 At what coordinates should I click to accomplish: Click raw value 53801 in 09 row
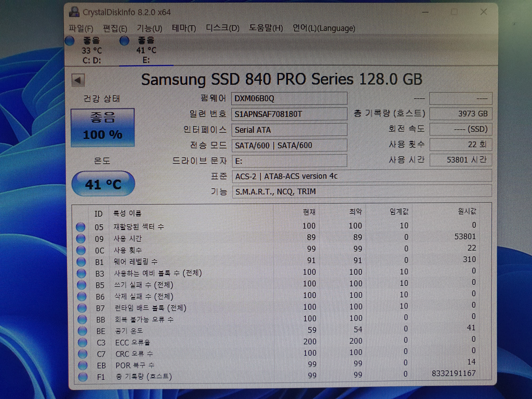click(465, 236)
